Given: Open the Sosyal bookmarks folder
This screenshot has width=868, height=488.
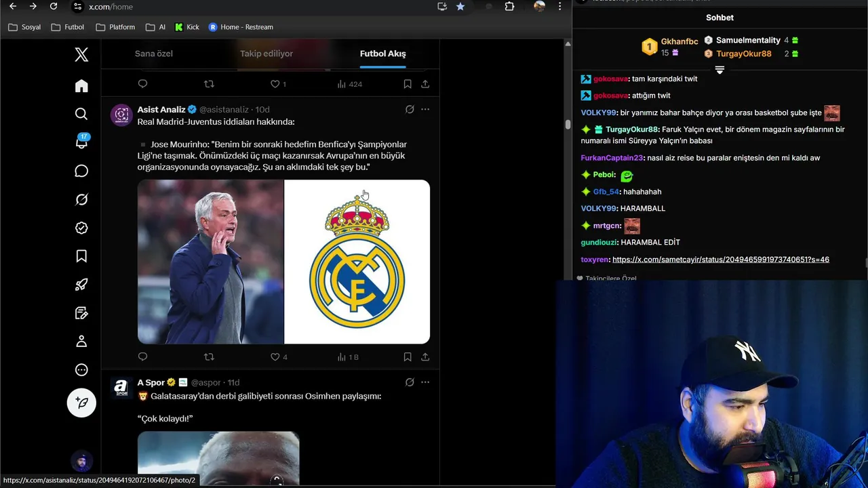Looking at the screenshot, I should 24,27.
